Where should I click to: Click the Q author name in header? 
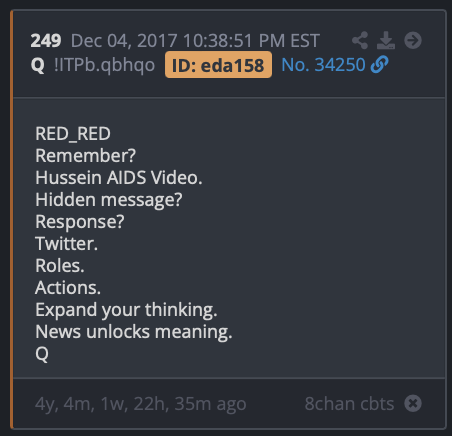(37, 65)
